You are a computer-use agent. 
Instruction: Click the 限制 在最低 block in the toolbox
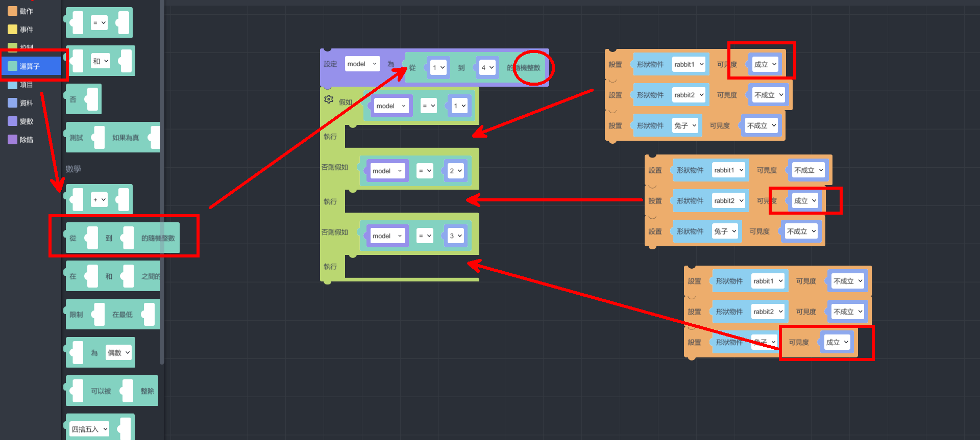point(77,315)
